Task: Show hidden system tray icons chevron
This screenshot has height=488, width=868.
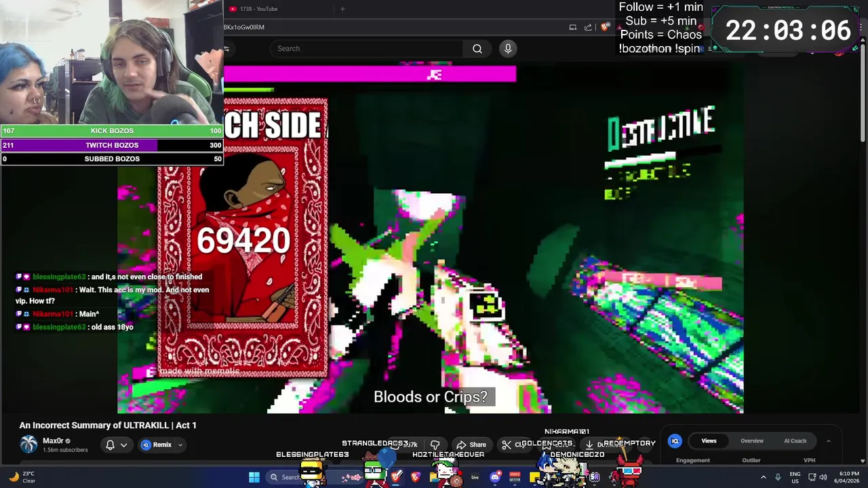Action: point(763,477)
